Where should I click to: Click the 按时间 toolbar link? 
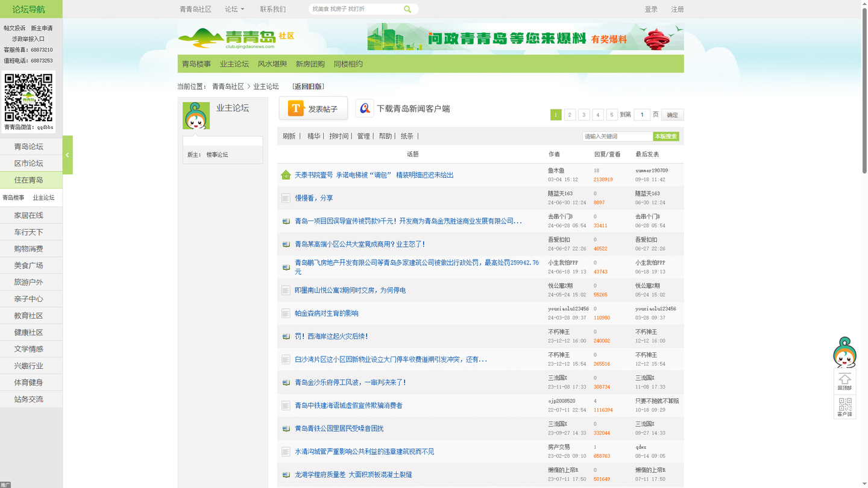click(339, 136)
